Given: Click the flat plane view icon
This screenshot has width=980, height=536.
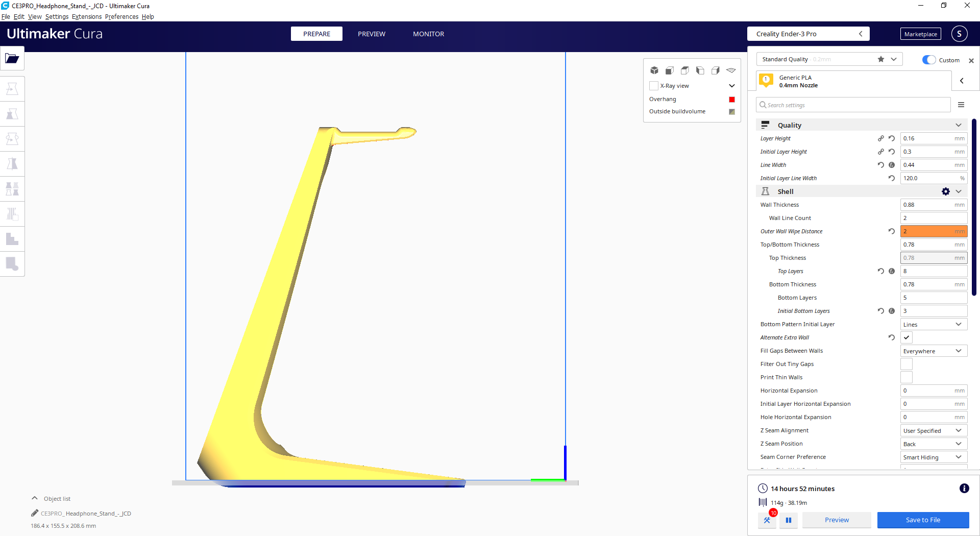Looking at the screenshot, I should point(731,70).
